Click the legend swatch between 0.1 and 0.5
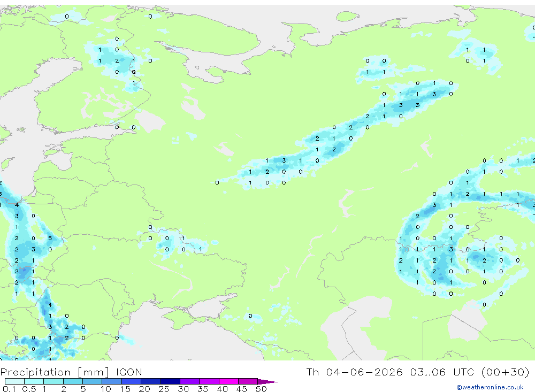The height and width of the screenshot is (392, 535). (14, 381)
